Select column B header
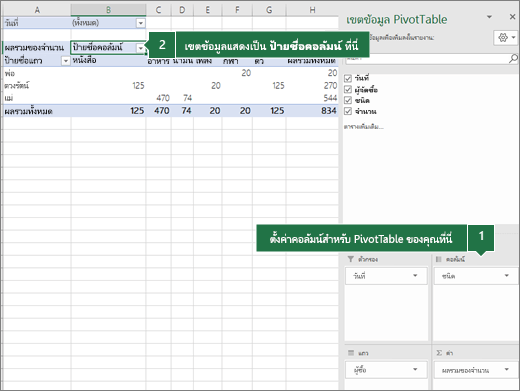This screenshot has height=391, width=520. pyautogui.click(x=108, y=10)
